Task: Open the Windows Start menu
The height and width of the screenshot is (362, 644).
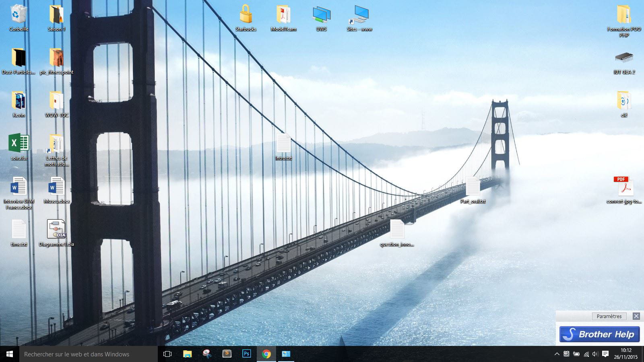Action: coord(10,354)
